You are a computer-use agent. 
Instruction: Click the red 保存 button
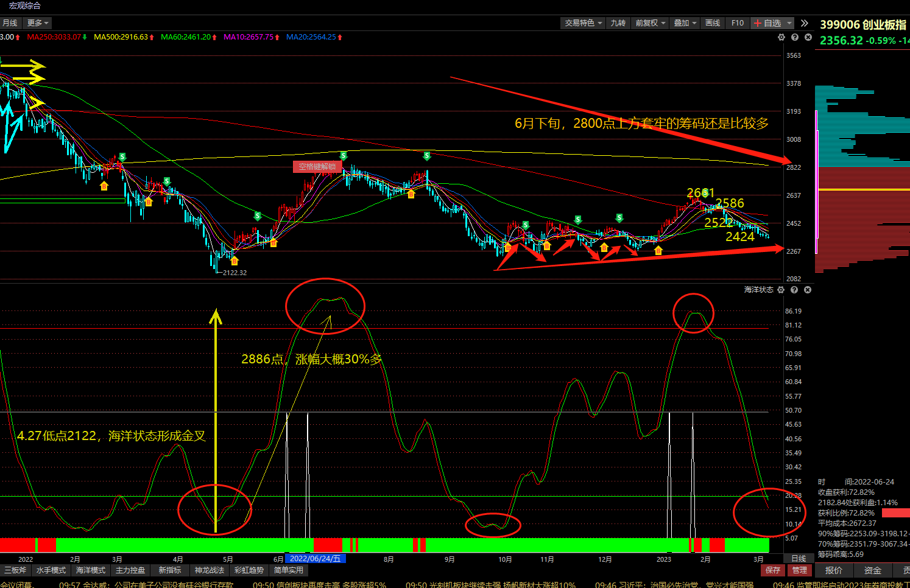point(773,570)
